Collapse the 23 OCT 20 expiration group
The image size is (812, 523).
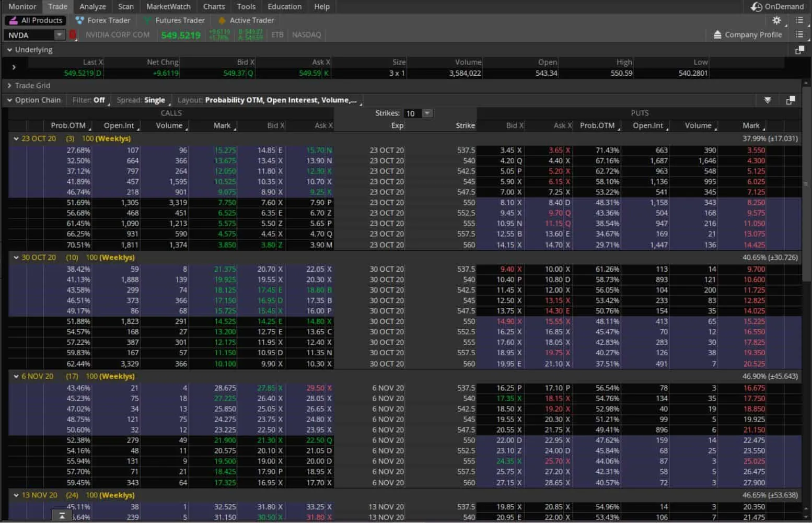tap(16, 138)
